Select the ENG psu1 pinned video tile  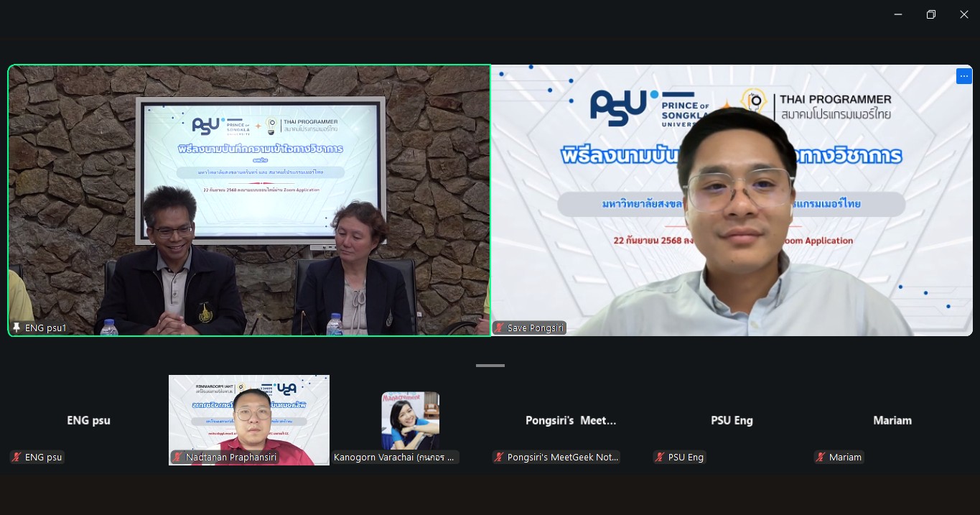point(248,200)
